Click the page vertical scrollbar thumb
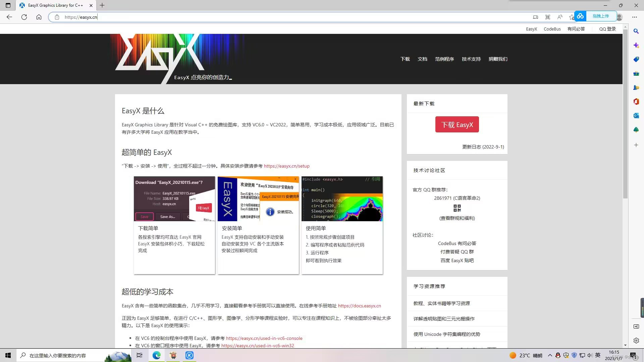The height and width of the screenshot is (362, 644). tap(625, 114)
